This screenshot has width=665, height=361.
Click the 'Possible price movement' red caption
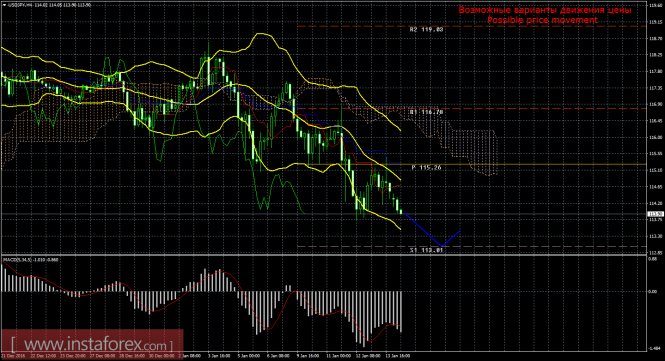point(542,20)
